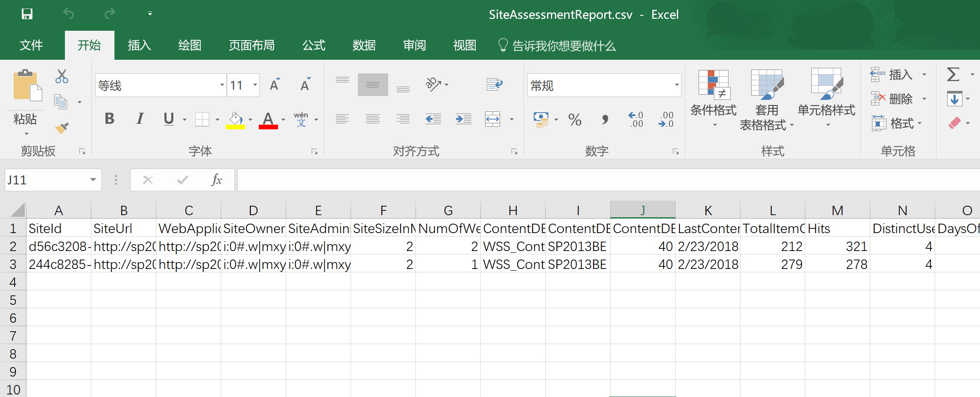Apply yellow fill color to cell

[235, 120]
